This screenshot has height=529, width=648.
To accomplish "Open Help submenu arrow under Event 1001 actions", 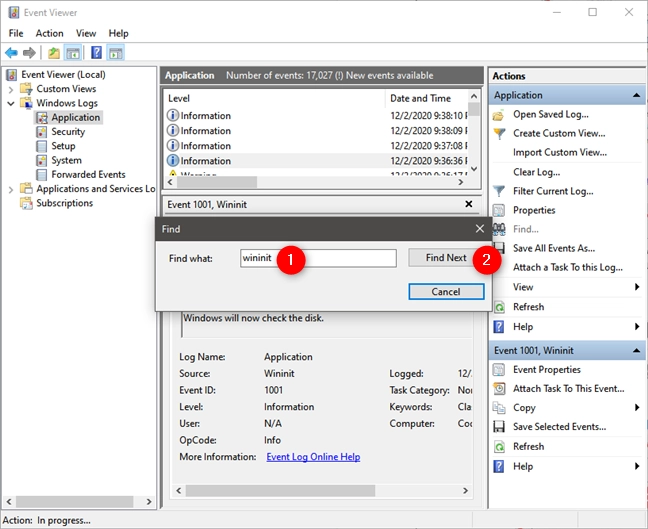I will pos(637,466).
